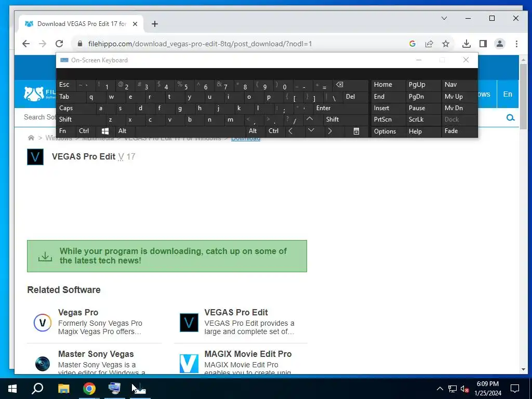The width and height of the screenshot is (532, 399).
Task: Toggle the Fn key on keyboard
Action: pos(66,131)
